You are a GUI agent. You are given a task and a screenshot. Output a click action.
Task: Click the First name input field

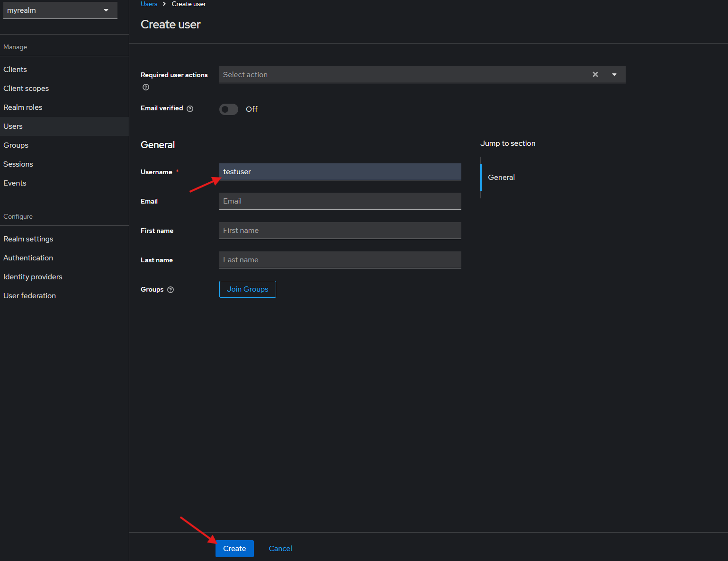340,231
